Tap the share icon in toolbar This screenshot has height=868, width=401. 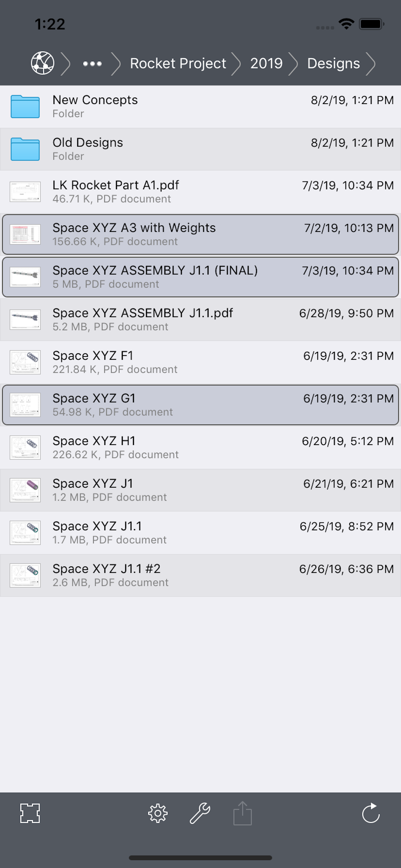tap(242, 813)
